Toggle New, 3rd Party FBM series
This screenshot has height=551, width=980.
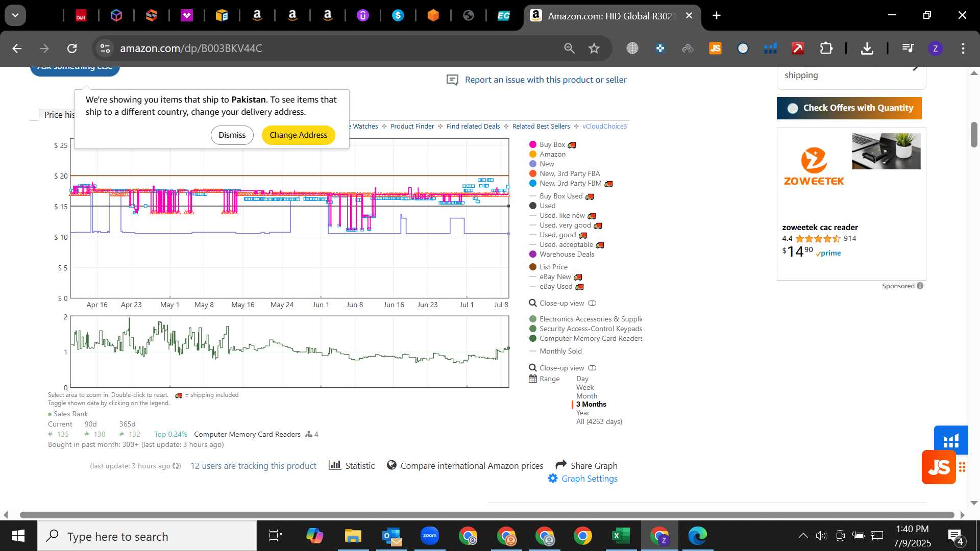[x=571, y=184]
